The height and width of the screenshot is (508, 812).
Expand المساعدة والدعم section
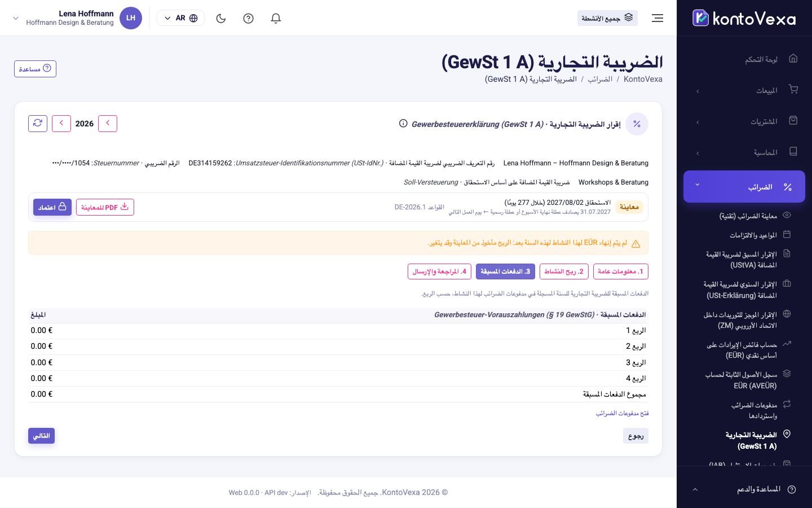coord(744,489)
